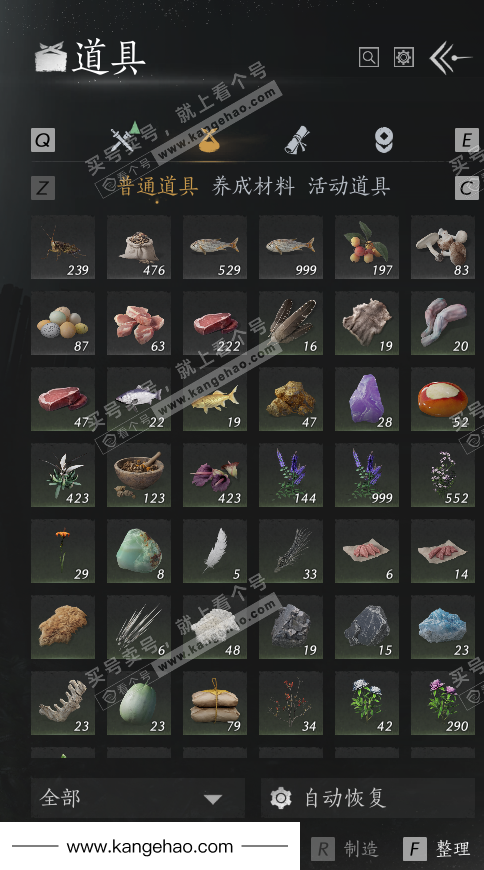Viewport: 484px width, 870px height.
Task: Select the pouch items category icon
Action: point(209,139)
